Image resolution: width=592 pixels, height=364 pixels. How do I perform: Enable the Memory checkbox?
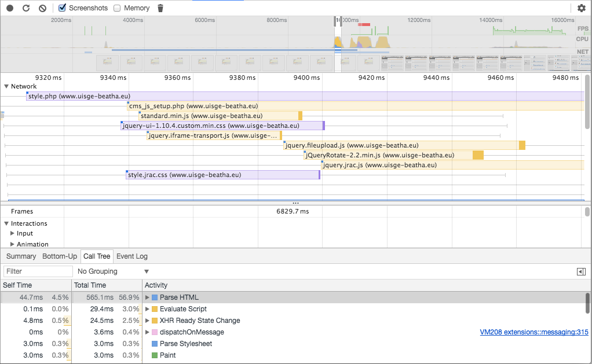click(x=117, y=8)
